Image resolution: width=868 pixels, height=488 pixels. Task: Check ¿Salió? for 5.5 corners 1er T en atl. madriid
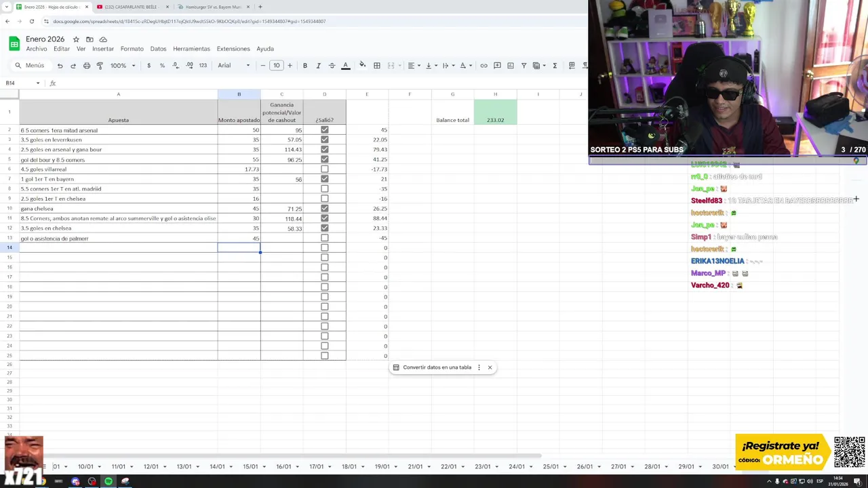(324, 188)
